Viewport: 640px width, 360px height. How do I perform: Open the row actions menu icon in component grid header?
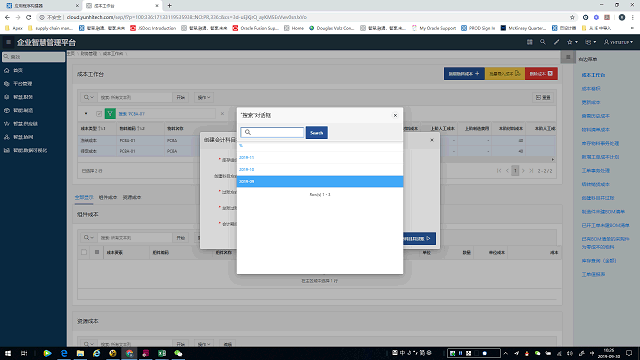97,252
